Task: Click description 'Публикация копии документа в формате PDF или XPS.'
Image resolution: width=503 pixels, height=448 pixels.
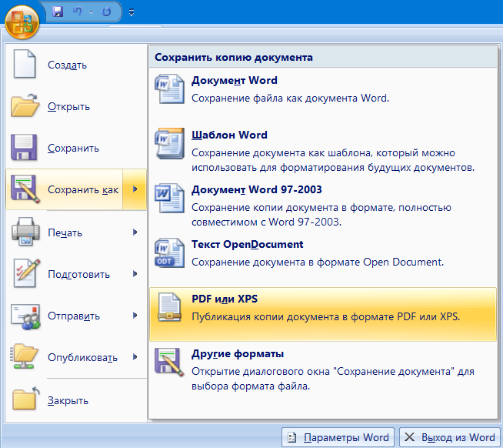Action: [326, 317]
